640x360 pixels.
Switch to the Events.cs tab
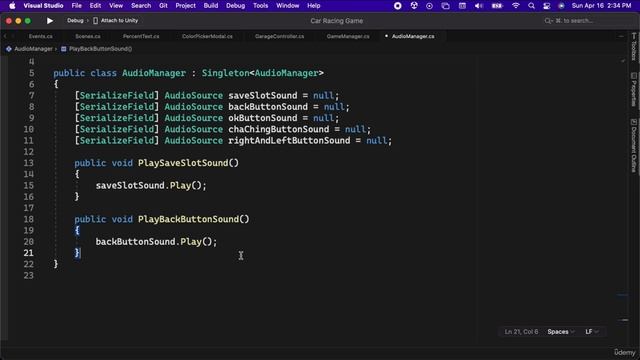click(40, 36)
